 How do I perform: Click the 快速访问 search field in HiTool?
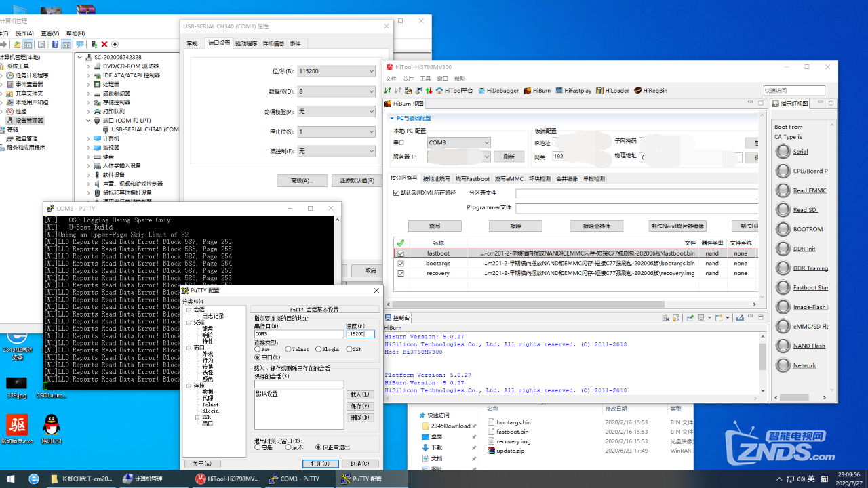[x=794, y=90]
